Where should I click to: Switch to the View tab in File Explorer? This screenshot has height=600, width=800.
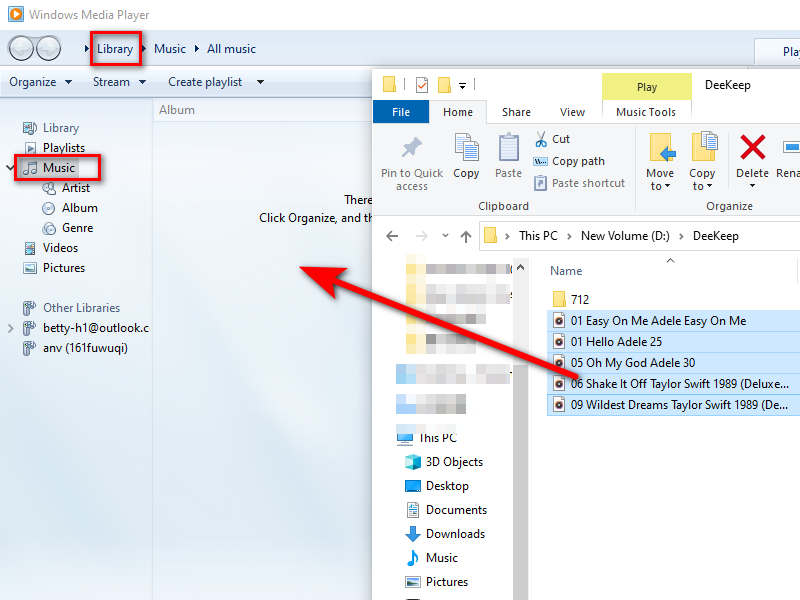tap(574, 112)
